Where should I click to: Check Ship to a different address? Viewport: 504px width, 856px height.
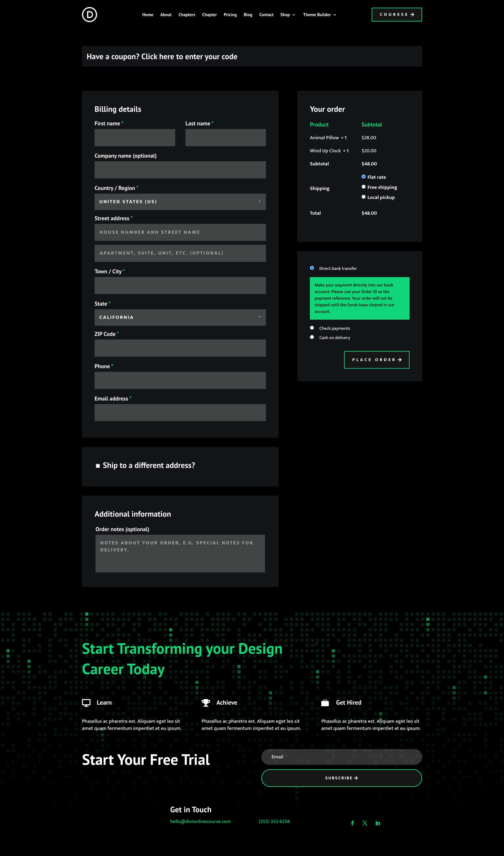coord(98,466)
